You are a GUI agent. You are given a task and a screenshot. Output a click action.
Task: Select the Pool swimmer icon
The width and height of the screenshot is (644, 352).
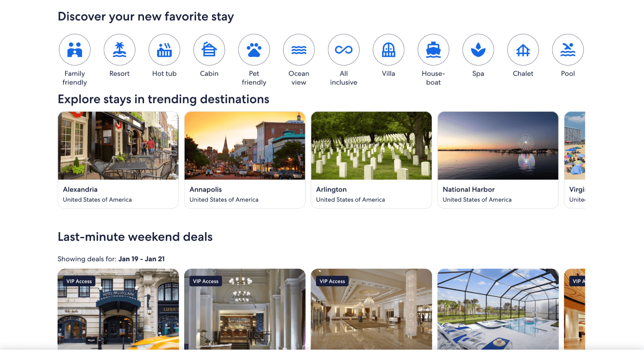(568, 49)
